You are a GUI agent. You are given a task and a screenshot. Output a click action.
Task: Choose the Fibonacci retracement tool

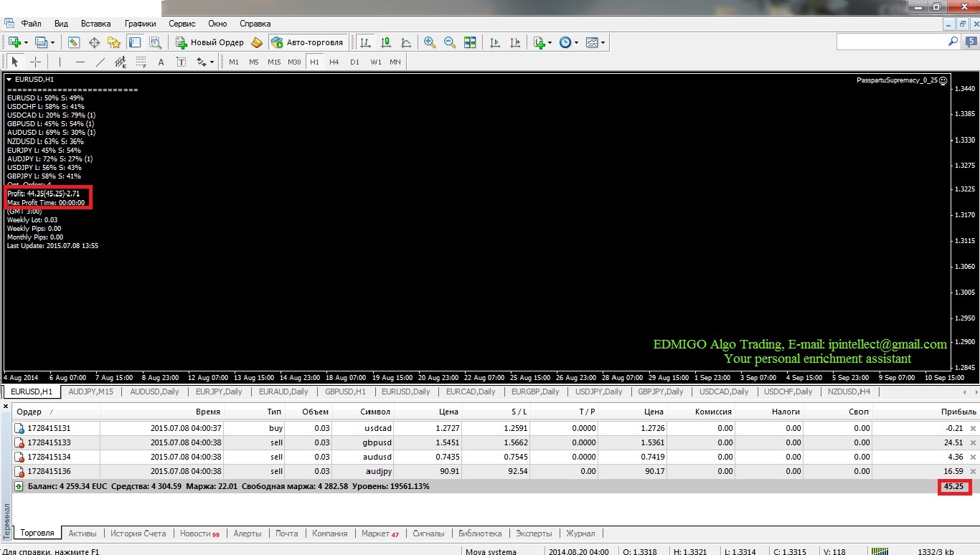coord(141,62)
